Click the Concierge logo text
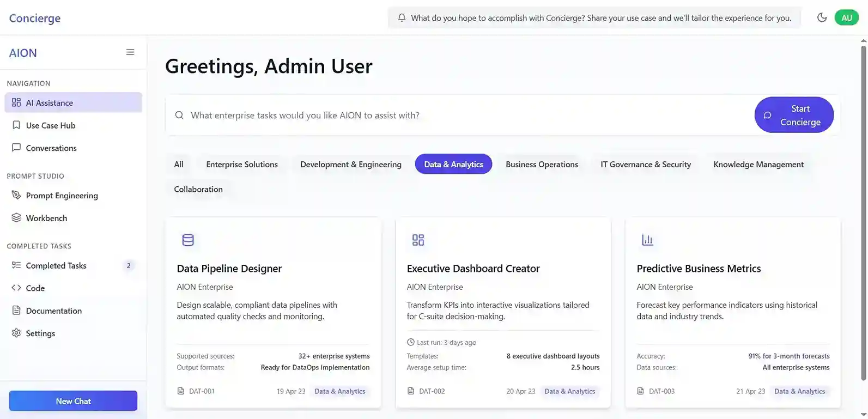This screenshot has height=419, width=868. pos(35,18)
